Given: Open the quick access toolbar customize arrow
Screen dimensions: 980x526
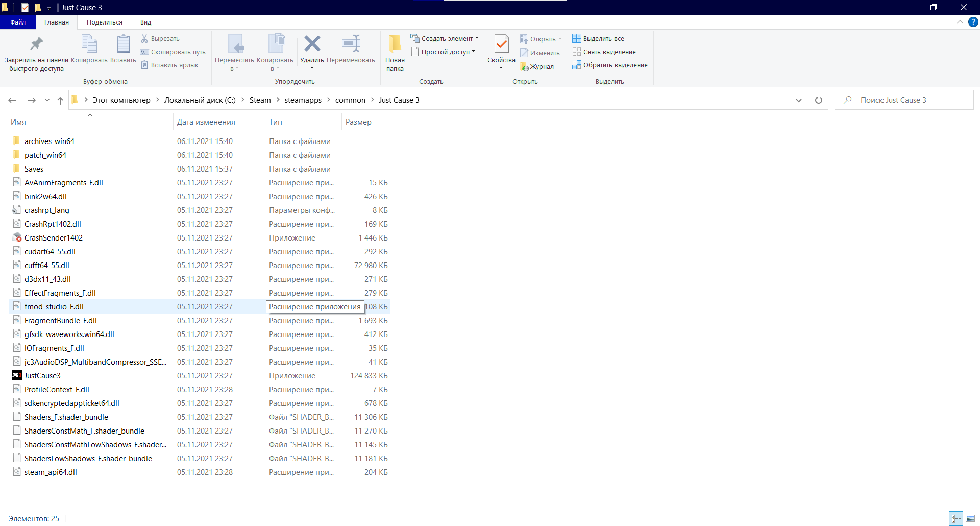Looking at the screenshot, I should [x=49, y=8].
